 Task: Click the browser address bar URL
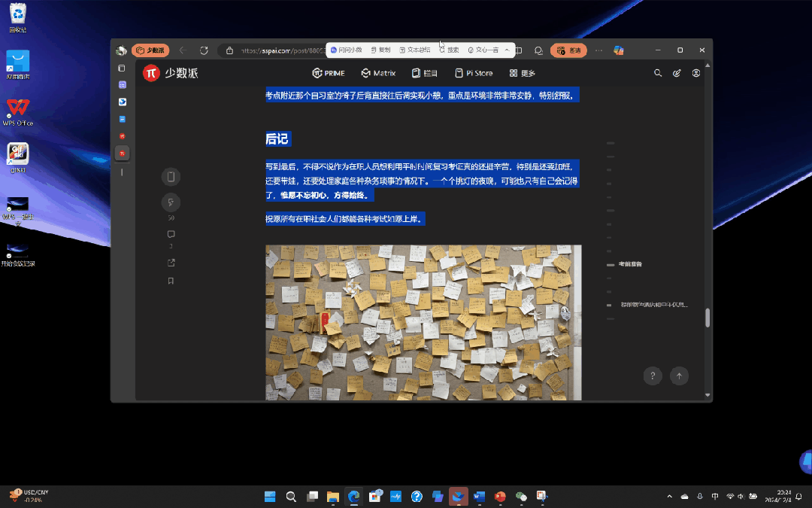(x=283, y=50)
